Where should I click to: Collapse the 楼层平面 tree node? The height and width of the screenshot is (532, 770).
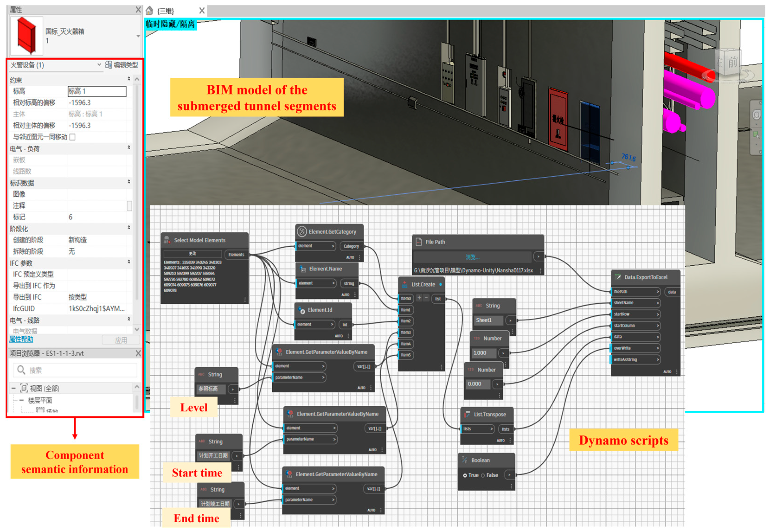[x=21, y=400]
